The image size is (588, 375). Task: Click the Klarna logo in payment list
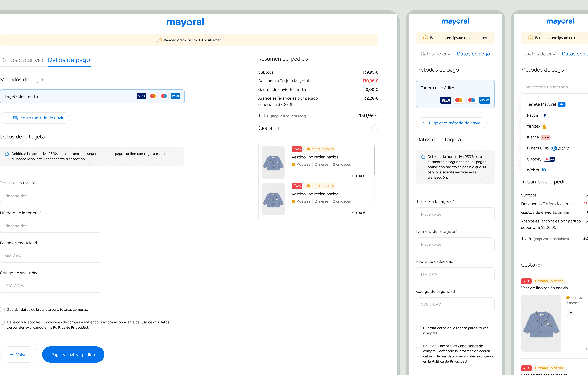545,137
